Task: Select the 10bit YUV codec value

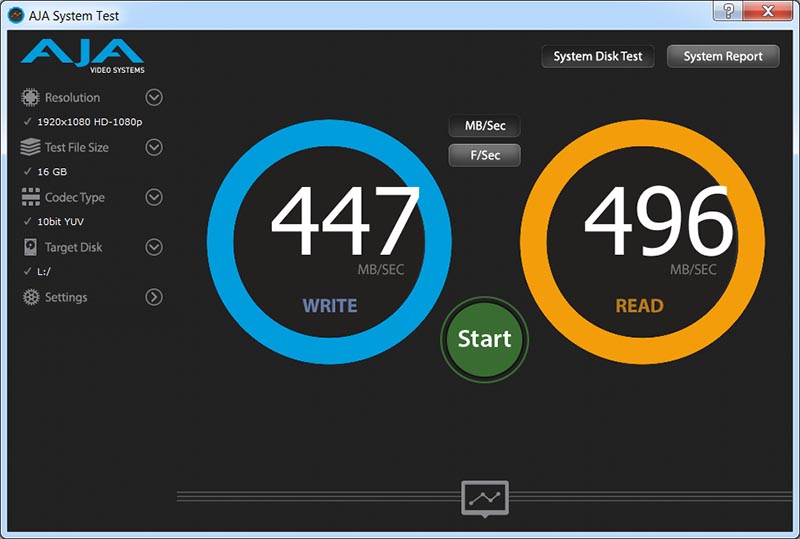Action: 61,222
